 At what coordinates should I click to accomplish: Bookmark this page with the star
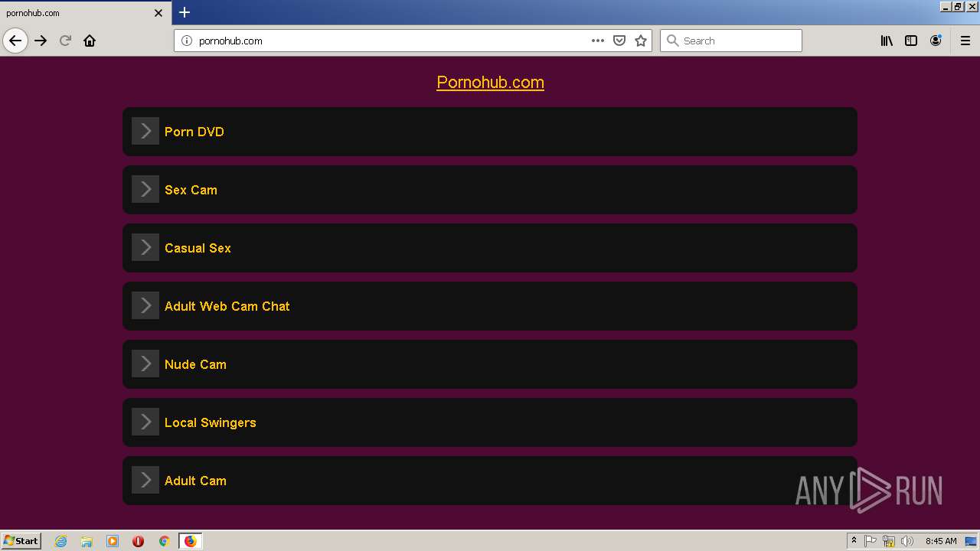(x=641, y=41)
